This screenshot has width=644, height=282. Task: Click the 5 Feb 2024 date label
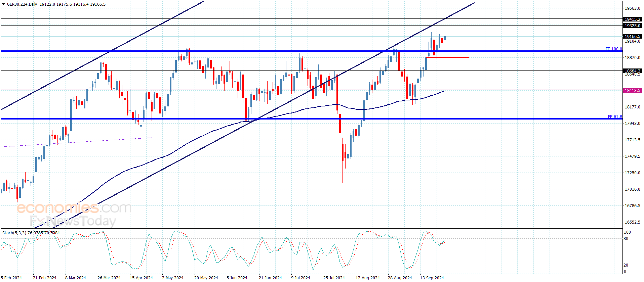pos(11,278)
